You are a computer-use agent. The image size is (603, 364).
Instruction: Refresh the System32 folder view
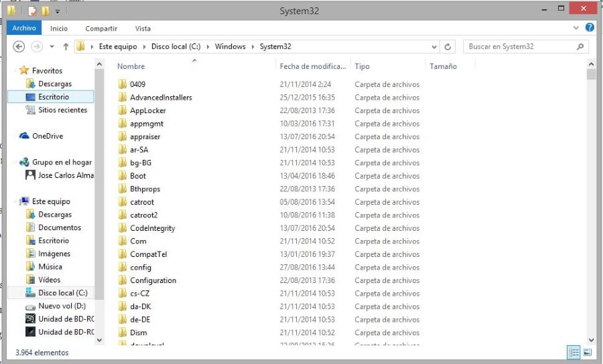(x=449, y=47)
